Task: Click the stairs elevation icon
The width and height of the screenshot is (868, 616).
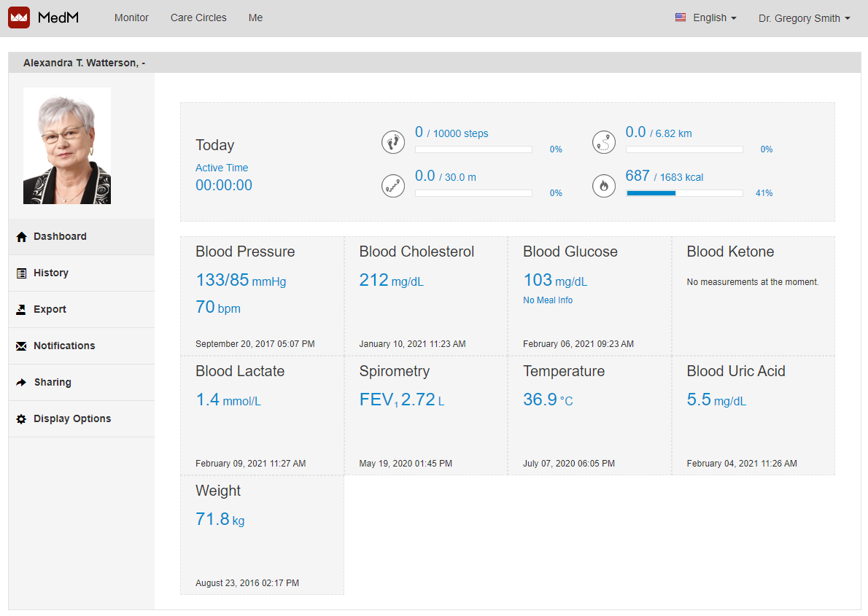Action: pyautogui.click(x=393, y=186)
